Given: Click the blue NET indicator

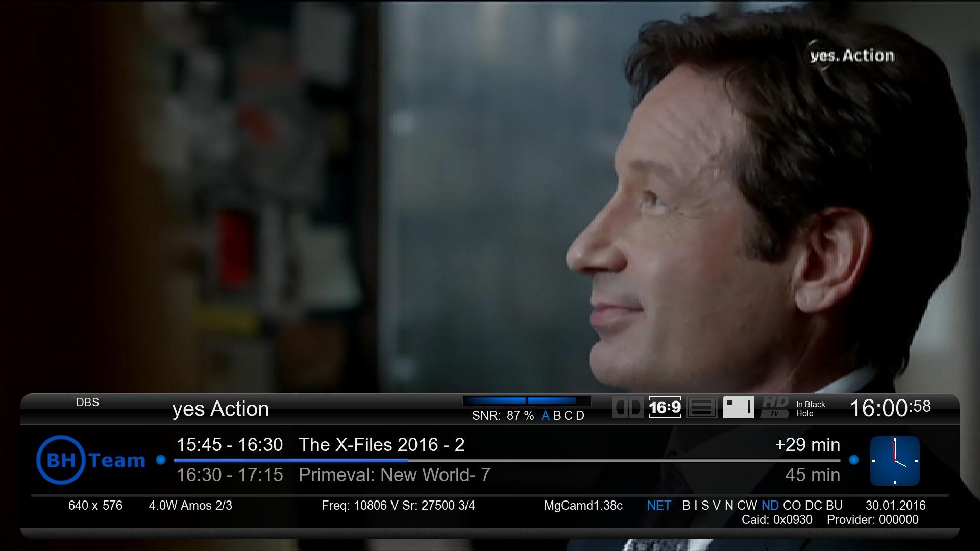Looking at the screenshot, I should 658,506.
